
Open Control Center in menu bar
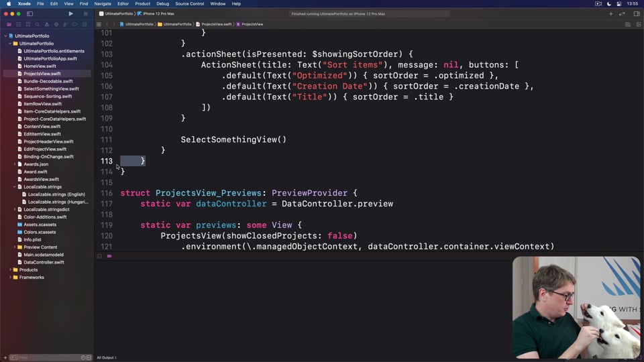pyautogui.click(x=619, y=4)
